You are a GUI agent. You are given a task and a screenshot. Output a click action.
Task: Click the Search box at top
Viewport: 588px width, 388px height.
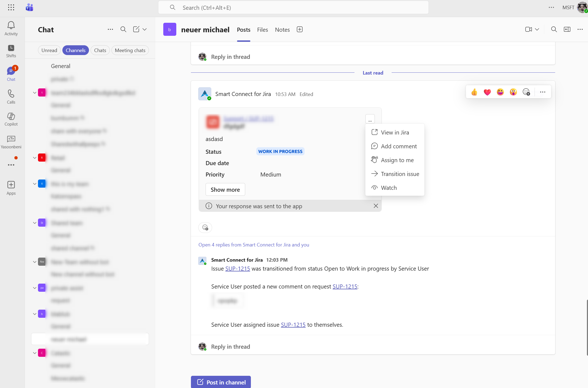(x=293, y=8)
